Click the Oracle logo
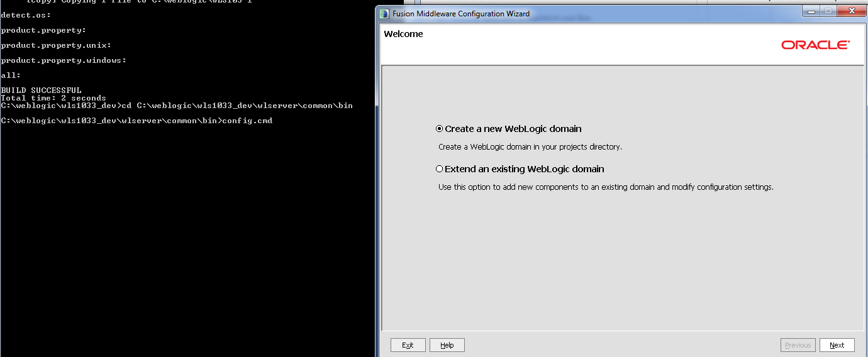Viewport: 868px width, 357px height. pyautogui.click(x=815, y=45)
